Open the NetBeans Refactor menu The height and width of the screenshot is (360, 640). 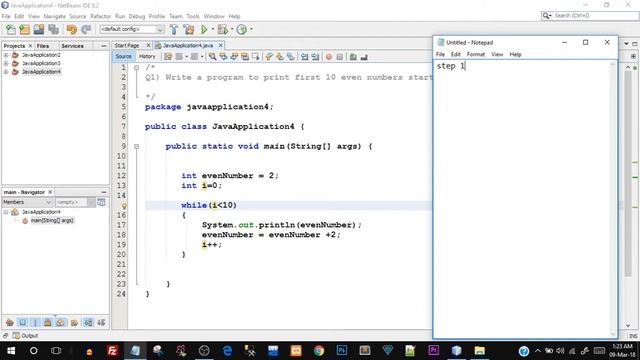point(100,16)
